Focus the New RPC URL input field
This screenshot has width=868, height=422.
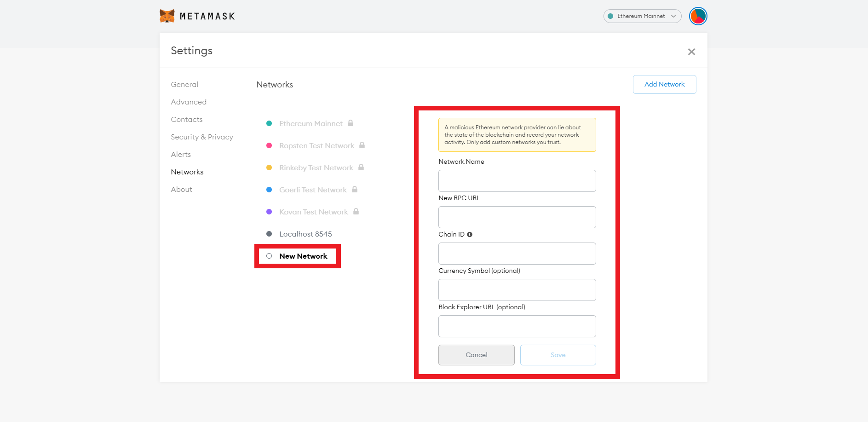click(517, 217)
